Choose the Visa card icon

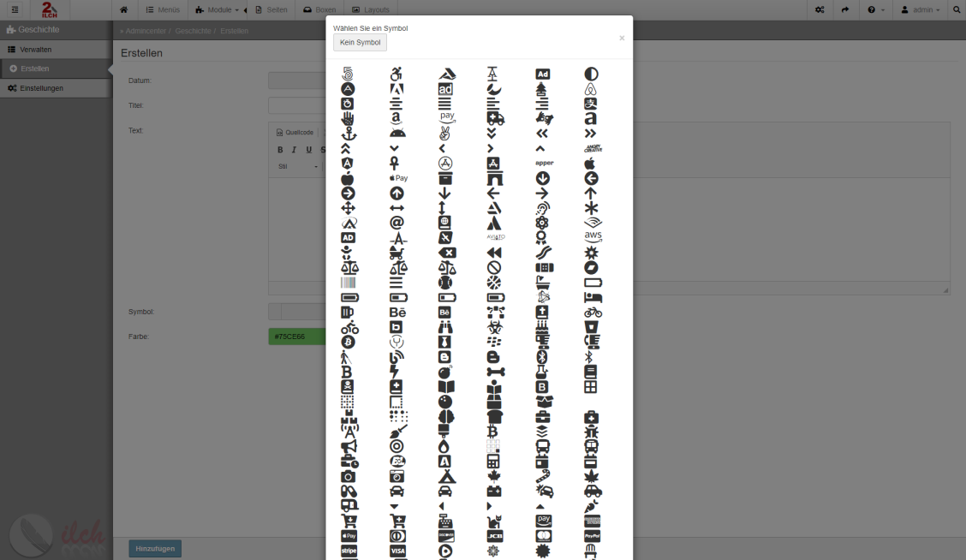[397, 551]
